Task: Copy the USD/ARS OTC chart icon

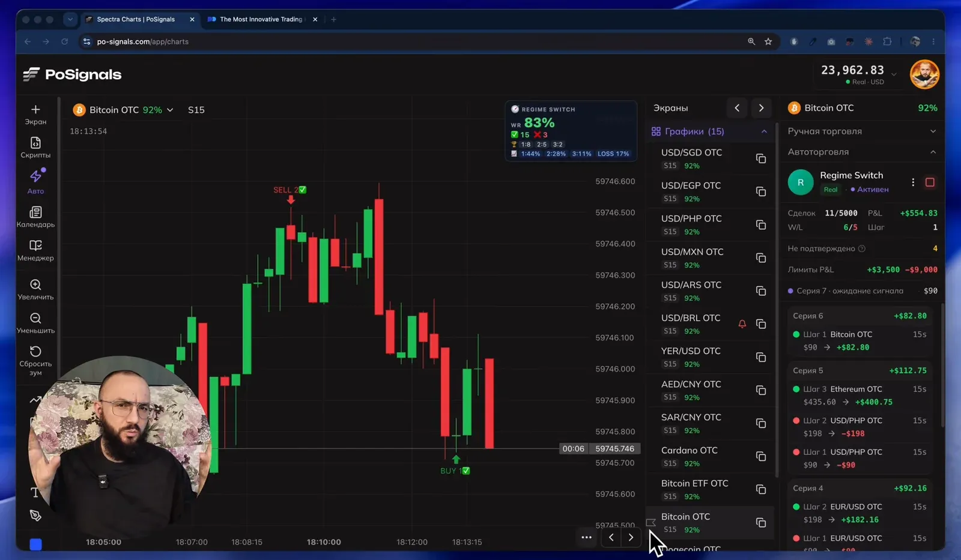Action: coord(761,291)
